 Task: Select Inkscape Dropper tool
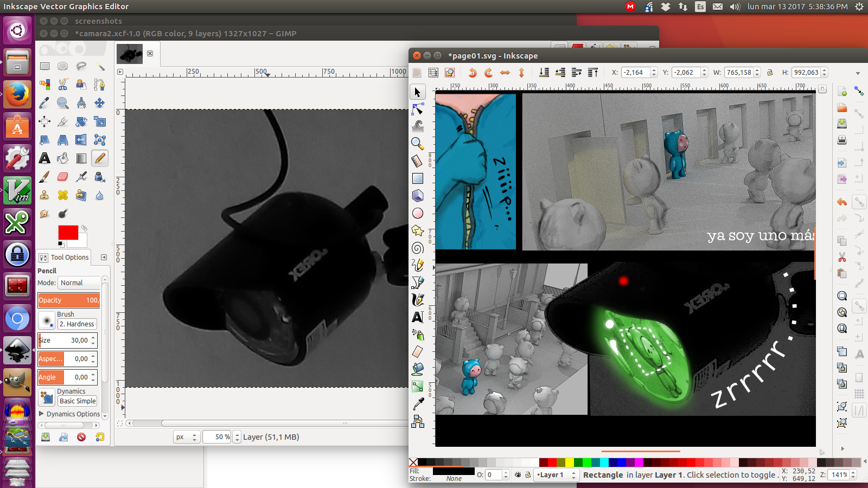tap(418, 404)
